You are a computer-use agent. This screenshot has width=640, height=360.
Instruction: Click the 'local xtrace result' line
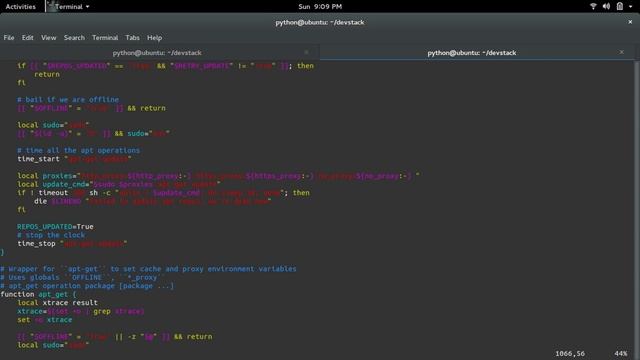57,303
